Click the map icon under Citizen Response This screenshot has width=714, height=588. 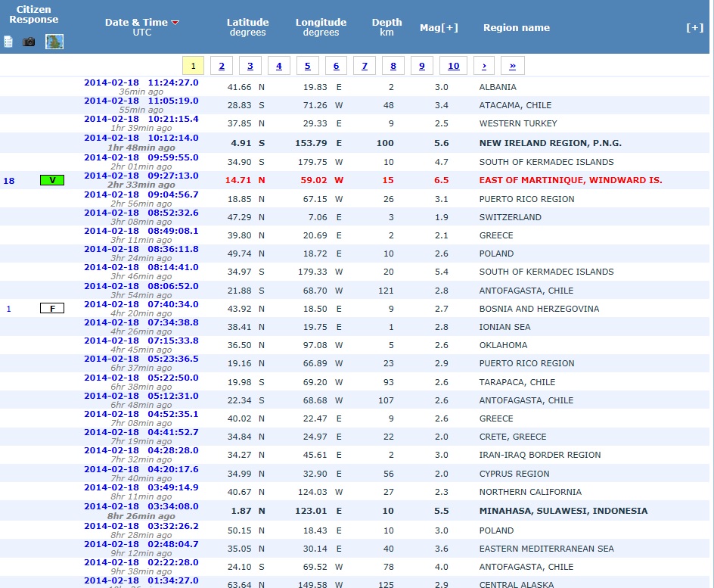[54, 42]
